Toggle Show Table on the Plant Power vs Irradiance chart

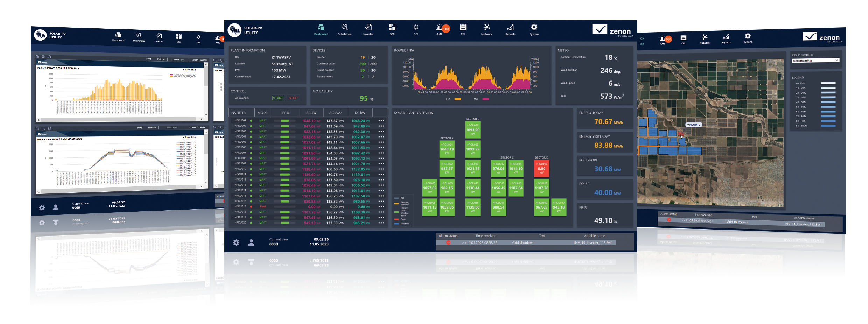tap(189, 70)
